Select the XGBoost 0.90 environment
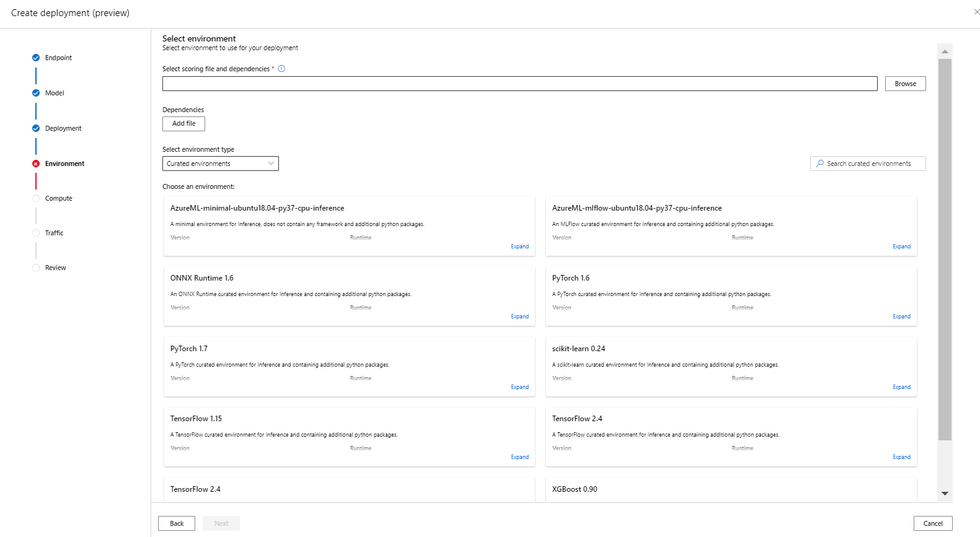The height and width of the screenshot is (537, 980). click(x=731, y=490)
